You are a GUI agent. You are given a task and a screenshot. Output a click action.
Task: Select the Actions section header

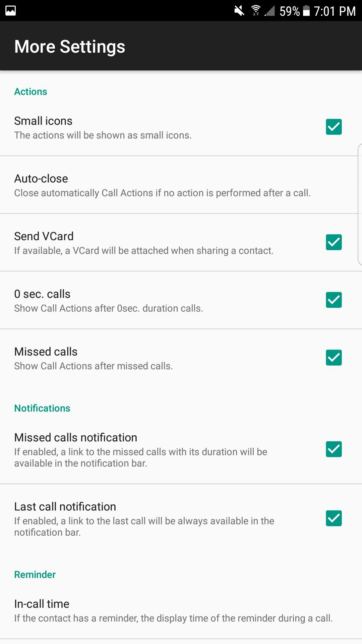31,91
